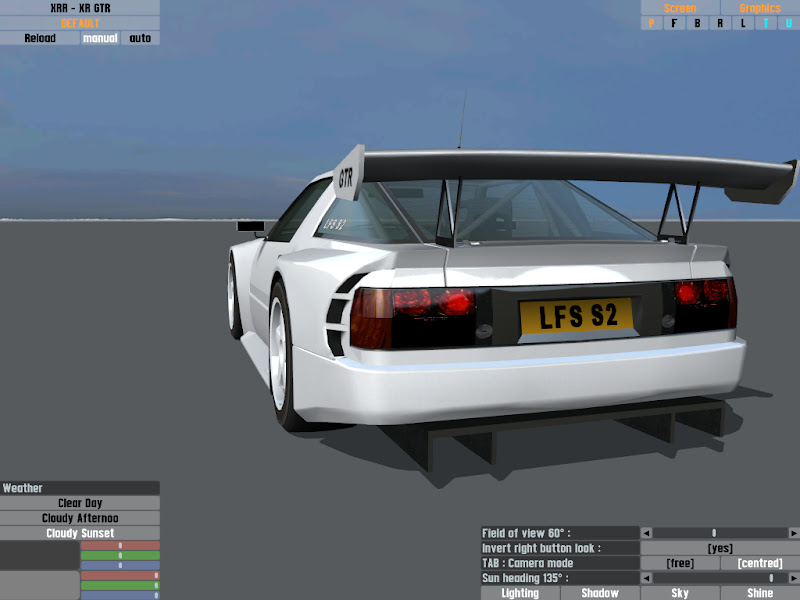Click the "Field of view 60° :" label
Screen dimensions: 800x600
click(526, 533)
